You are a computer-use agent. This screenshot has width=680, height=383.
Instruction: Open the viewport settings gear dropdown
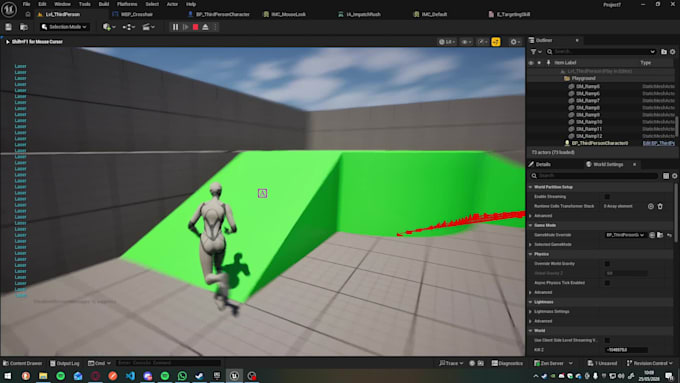[x=515, y=42]
